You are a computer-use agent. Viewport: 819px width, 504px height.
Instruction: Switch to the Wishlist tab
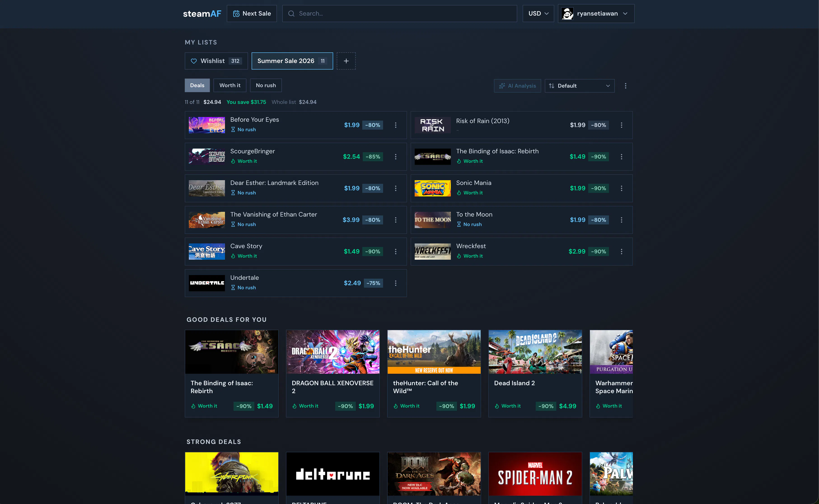click(216, 61)
